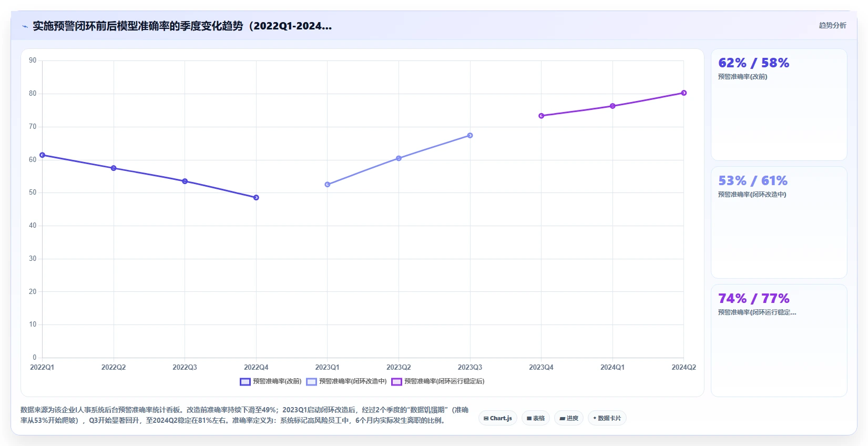Toggle legend item 预警准确率(改前)
This screenshot has width=868, height=446.
point(271,381)
